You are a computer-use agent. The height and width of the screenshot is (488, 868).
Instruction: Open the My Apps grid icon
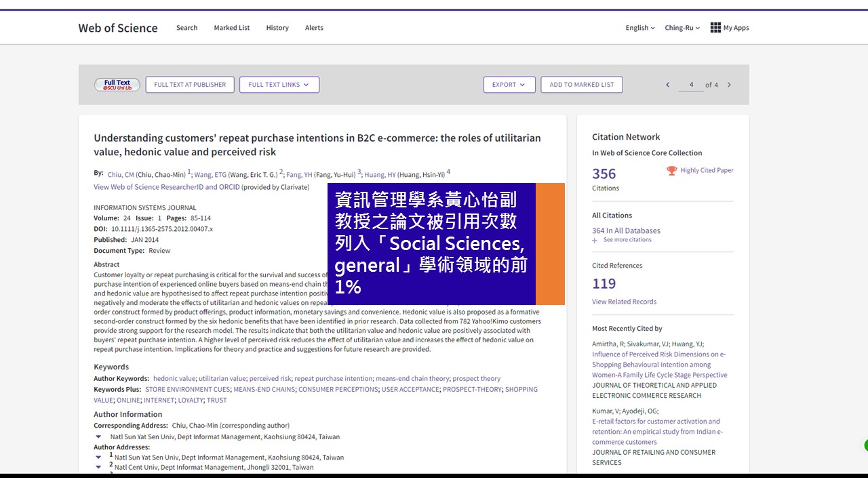click(715, 28)
